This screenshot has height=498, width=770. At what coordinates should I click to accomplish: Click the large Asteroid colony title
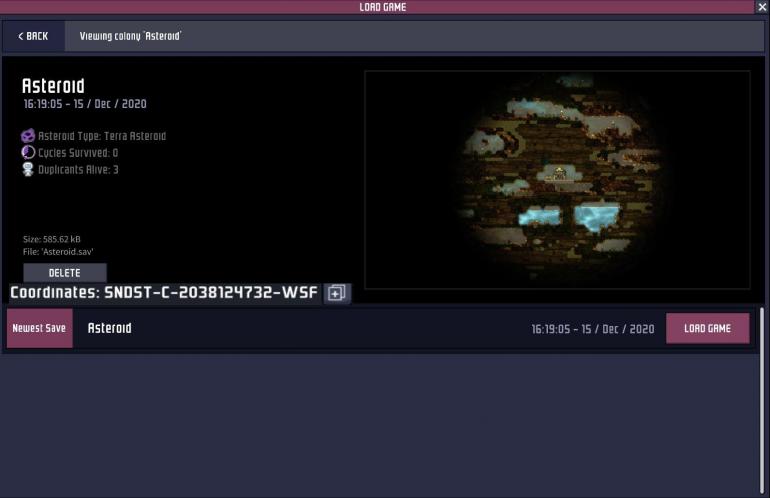53,86
